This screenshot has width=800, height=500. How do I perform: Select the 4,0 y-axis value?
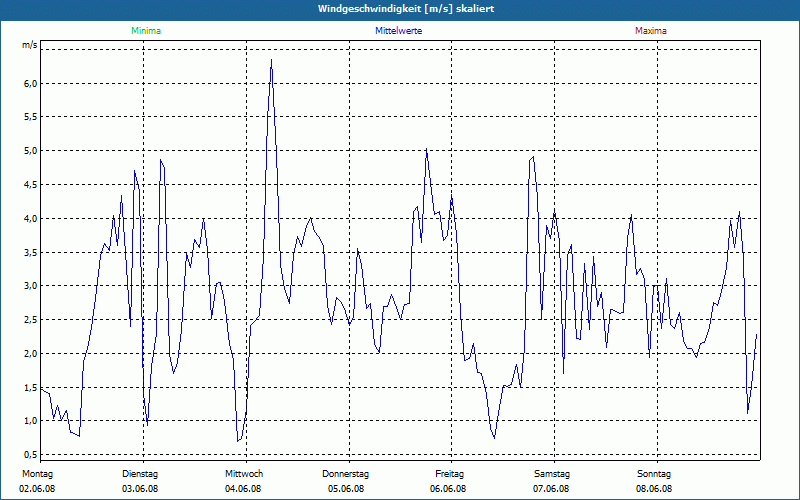click(31, 218)
